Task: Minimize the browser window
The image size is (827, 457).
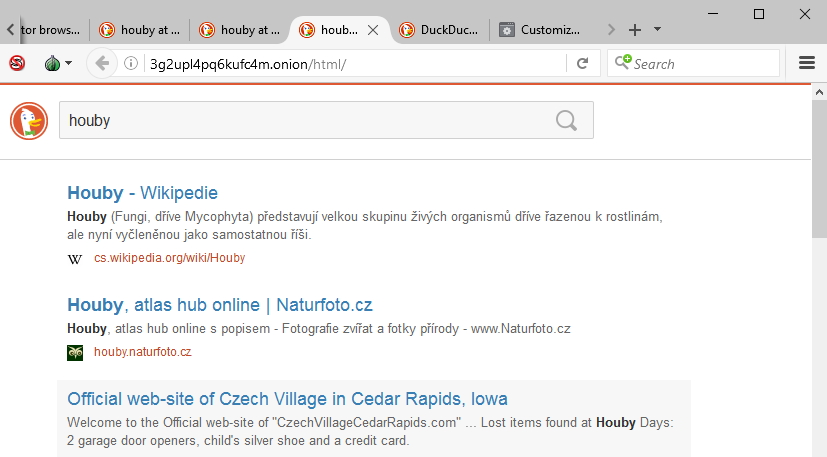Action: tap(713, 14)
